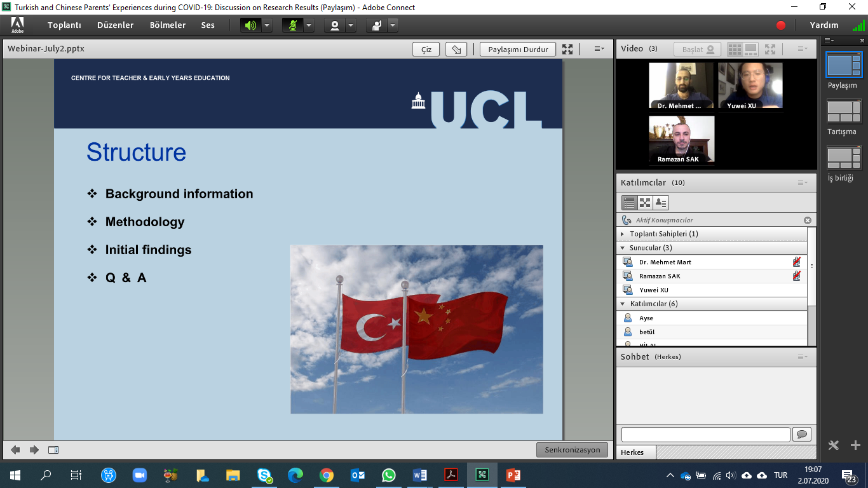Click the send chat message icon
The image size is (868, 488).
click(x=801, y=435)
